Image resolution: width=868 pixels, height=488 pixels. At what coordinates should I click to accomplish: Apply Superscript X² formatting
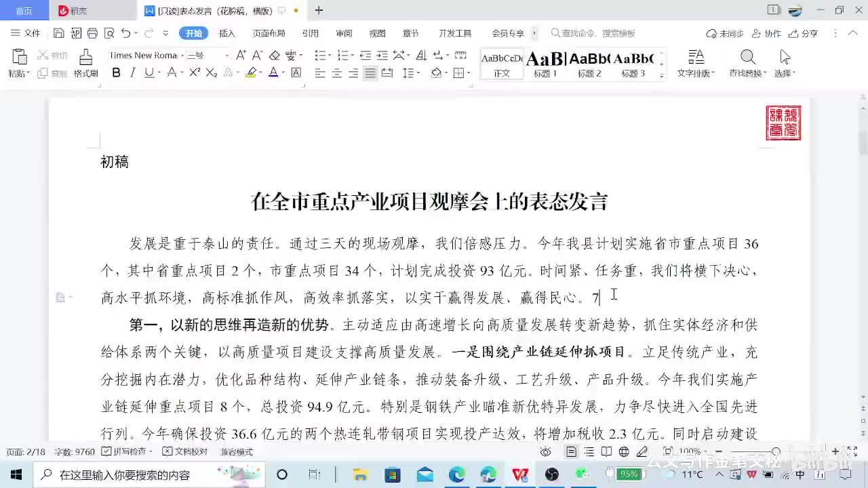[195, 73]
